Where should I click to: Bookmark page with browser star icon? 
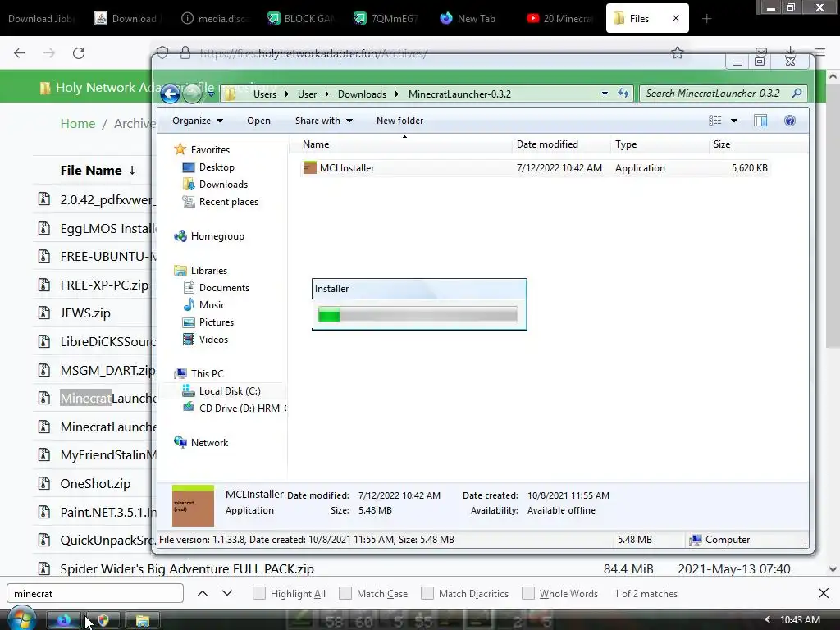[x=677, y=52]
